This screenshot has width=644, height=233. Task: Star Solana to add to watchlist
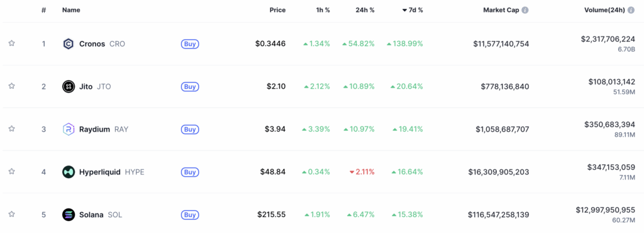[11, 214]
